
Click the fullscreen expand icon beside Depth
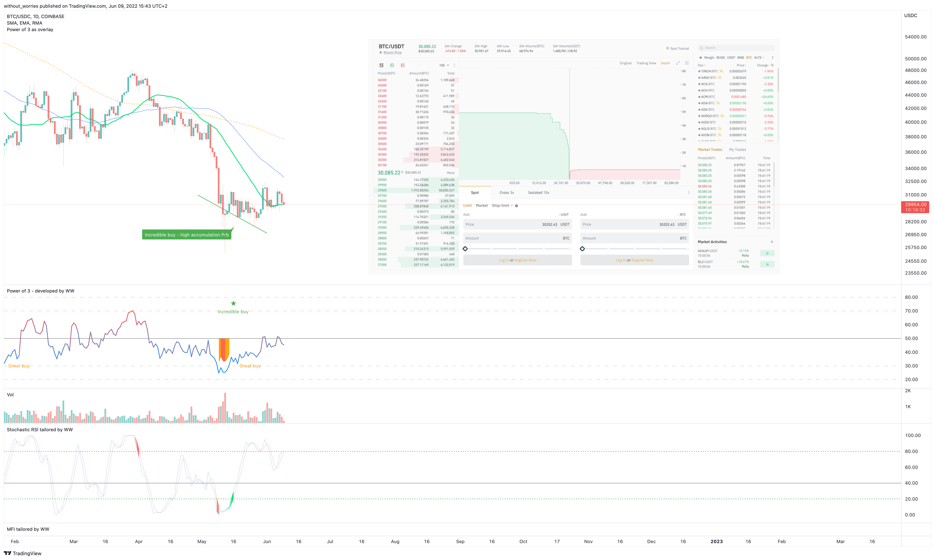tap(677, 63)
